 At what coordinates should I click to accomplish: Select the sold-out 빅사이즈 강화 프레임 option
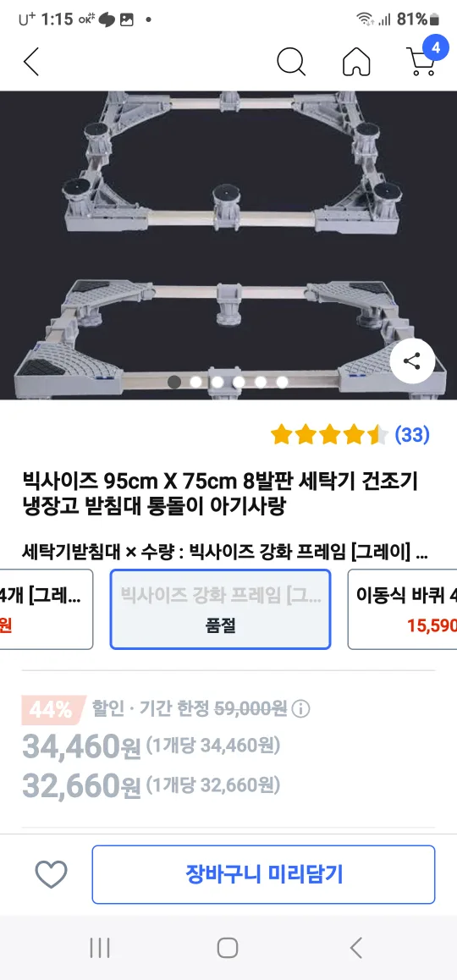[220, 609]
